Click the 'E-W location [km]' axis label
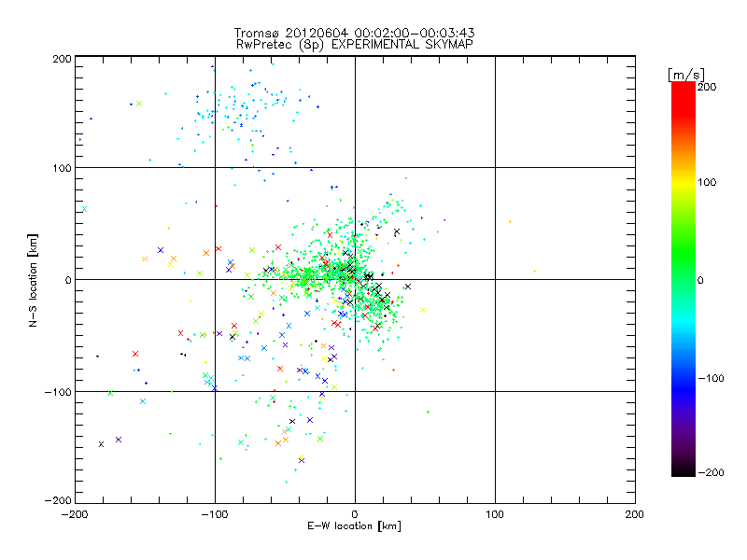This screenshot has width=747, height=560. (354, 526)
